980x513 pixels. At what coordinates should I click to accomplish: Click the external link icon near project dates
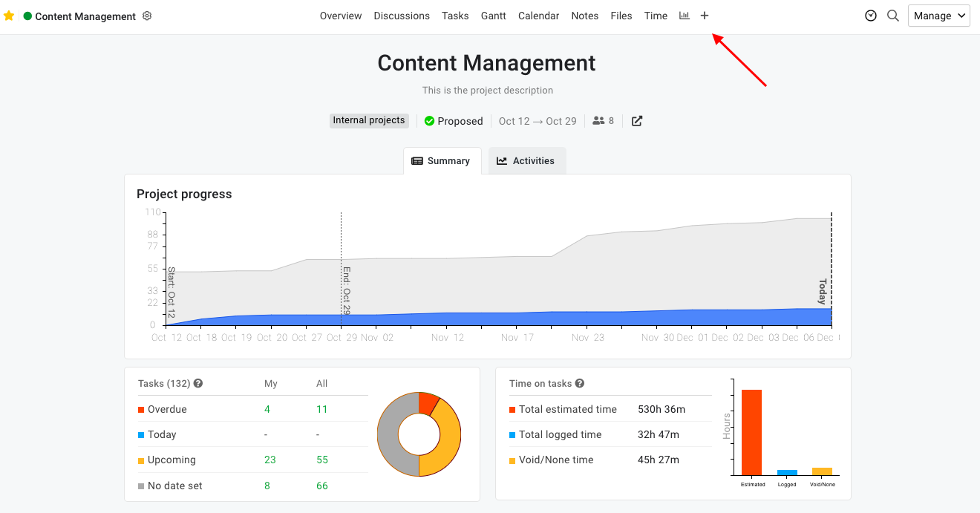tap(636, 120)
